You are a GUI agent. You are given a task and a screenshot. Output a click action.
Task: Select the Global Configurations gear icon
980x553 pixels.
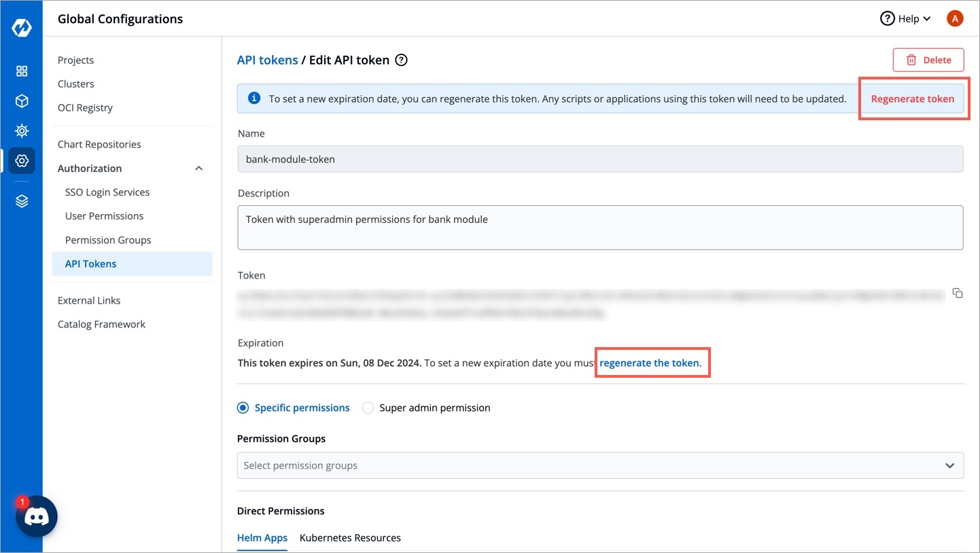(22, 161)
